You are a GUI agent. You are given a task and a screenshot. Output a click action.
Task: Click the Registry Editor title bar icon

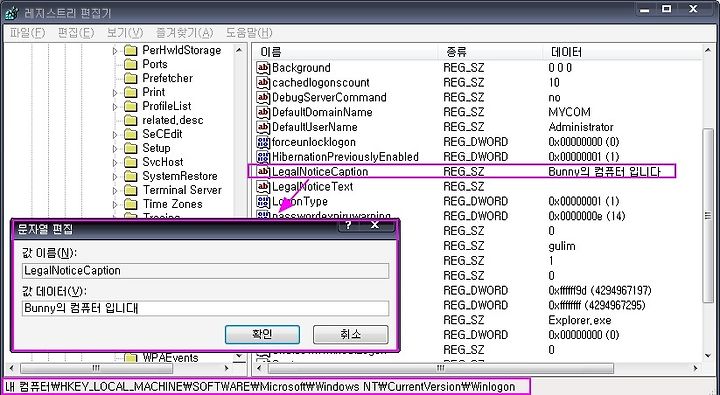[x=11, y=13]
